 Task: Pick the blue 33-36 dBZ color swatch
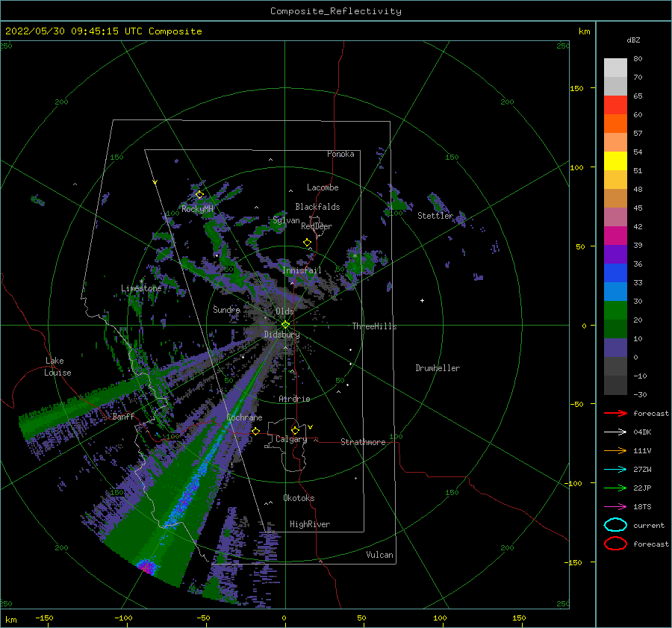[615, 273]
